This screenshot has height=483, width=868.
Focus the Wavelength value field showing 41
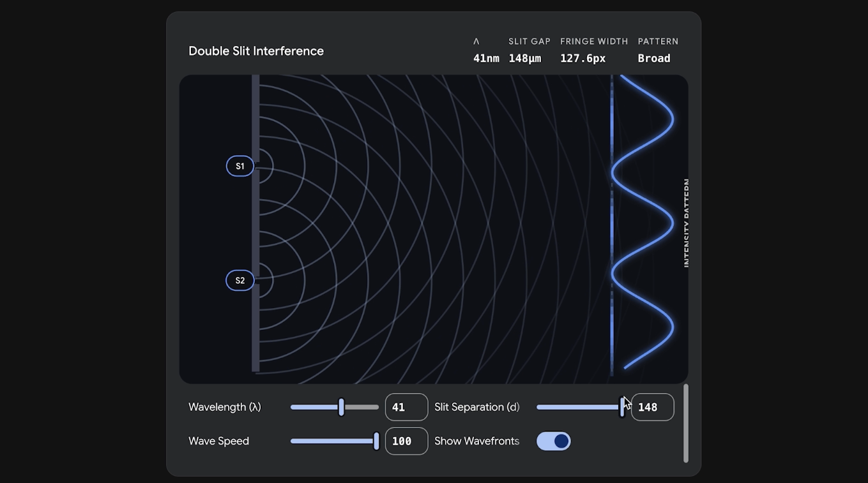pos(406,407)
